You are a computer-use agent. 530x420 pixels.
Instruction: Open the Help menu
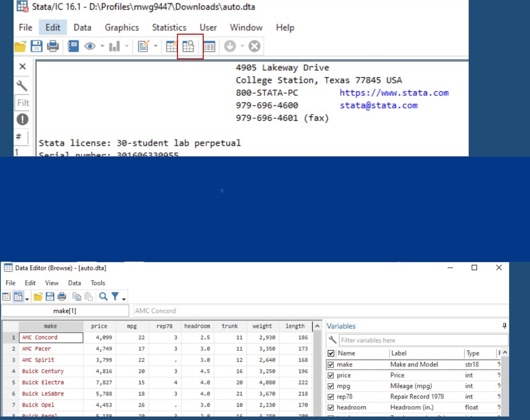pos(285,27)
